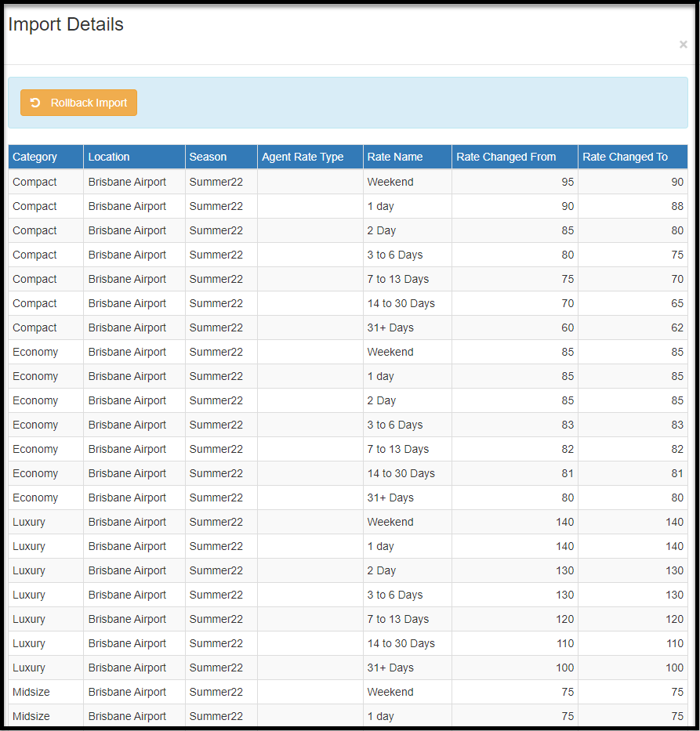The image size is (700, 731).
Task: Click '3 to 6 Days' in Compact row
Action: (395, 255)
